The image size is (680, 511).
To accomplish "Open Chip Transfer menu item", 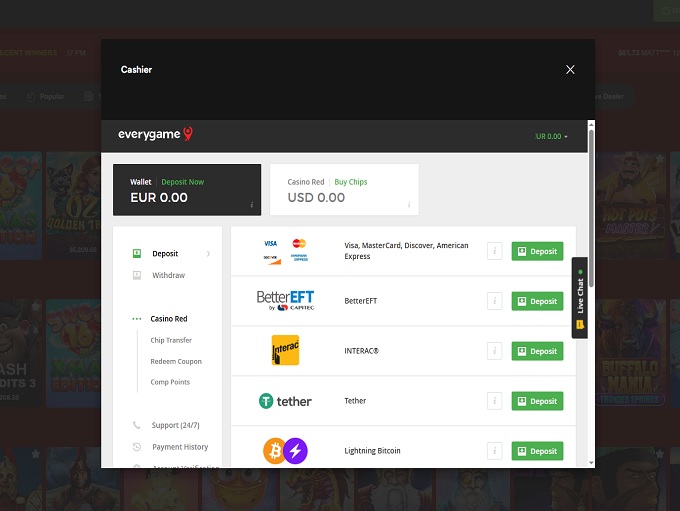I will tap(171, 340).
